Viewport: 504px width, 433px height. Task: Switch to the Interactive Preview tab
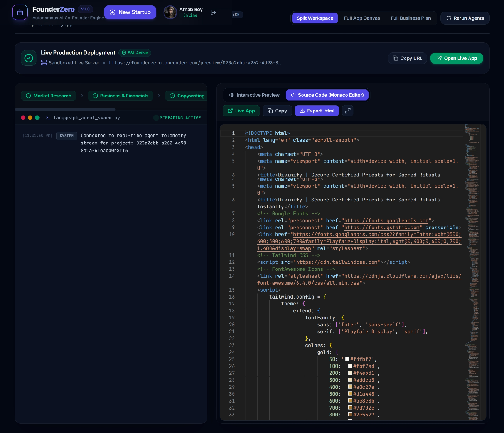(254, 95)
